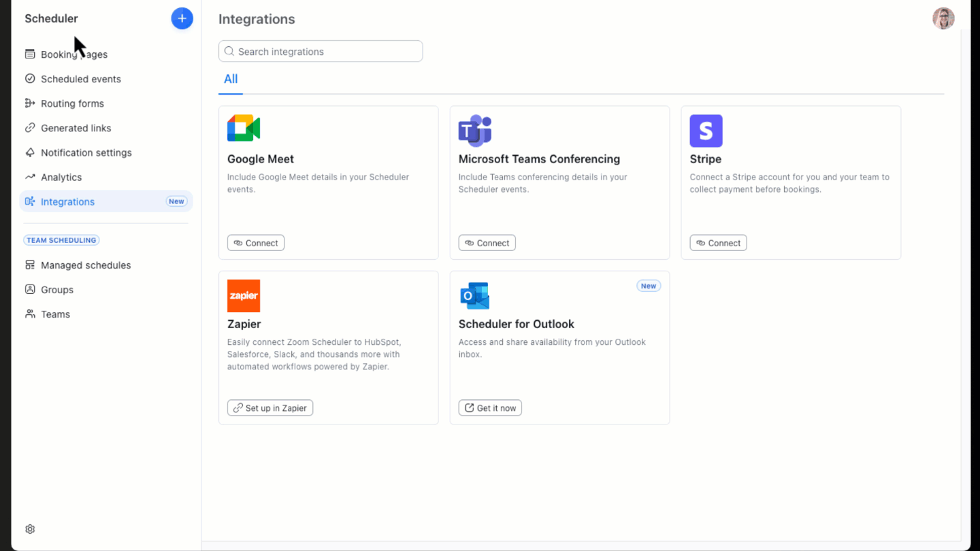Open Notification settings
Image resolution: width=980 pixels, height=551 pixels.
(x=106, y=152)
